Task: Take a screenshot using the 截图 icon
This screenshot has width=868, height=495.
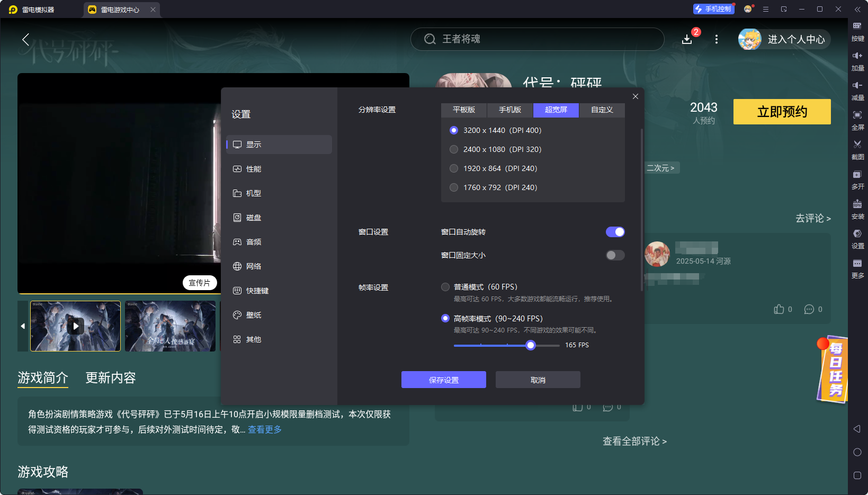Action: pos(858,150)
